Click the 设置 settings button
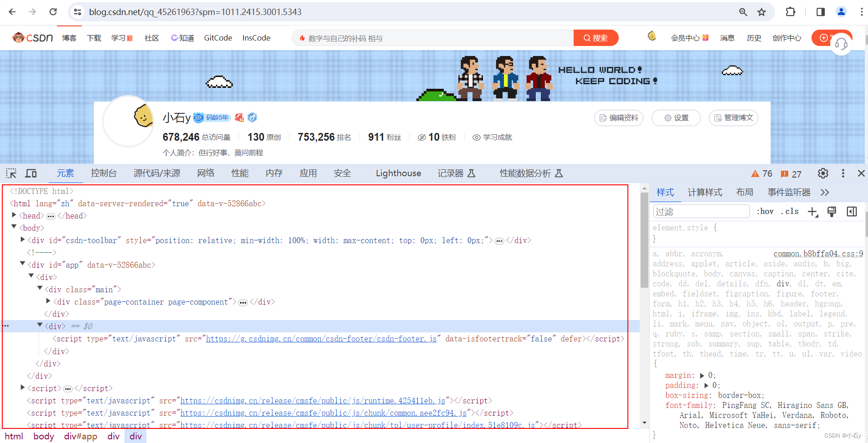This screenshot has width=868, height=443. 676,118
